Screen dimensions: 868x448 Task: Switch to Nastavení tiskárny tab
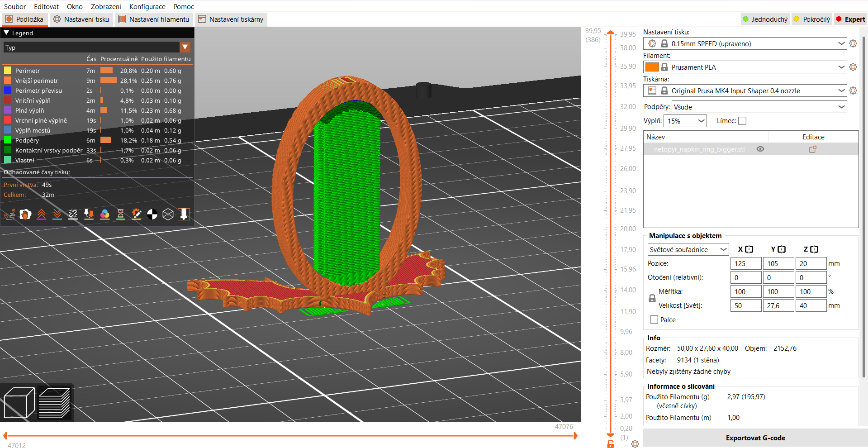click(x=231, y=19)
